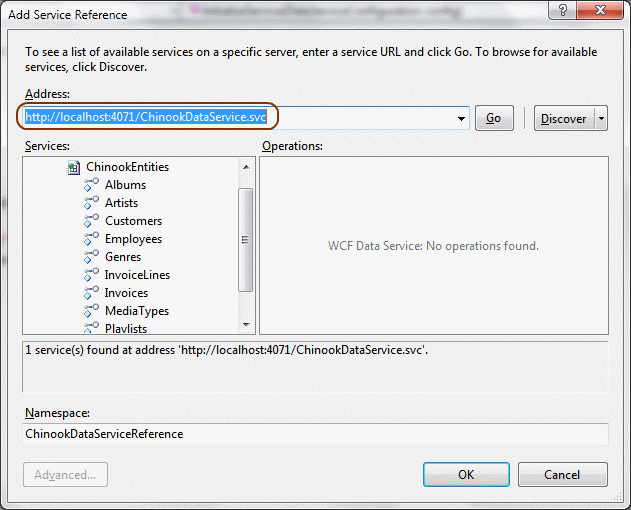
Task: Click the Genres entity set icon
Action: [x=91, y=257]
